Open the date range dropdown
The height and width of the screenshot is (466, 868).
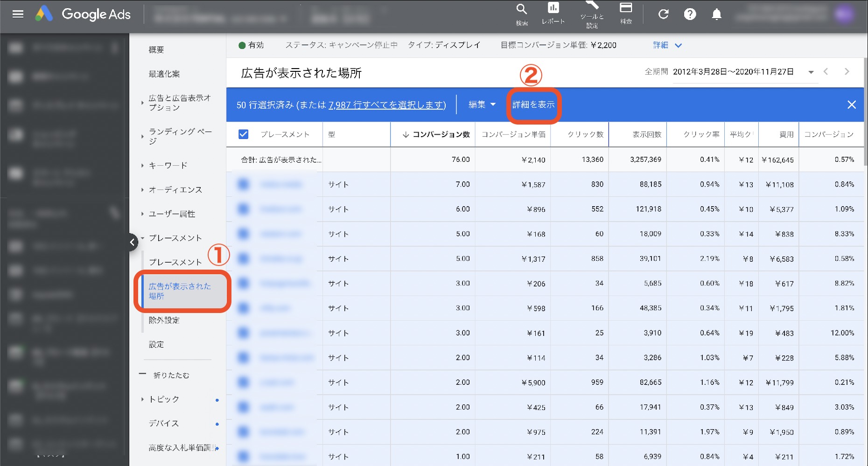tap(811, 72)
